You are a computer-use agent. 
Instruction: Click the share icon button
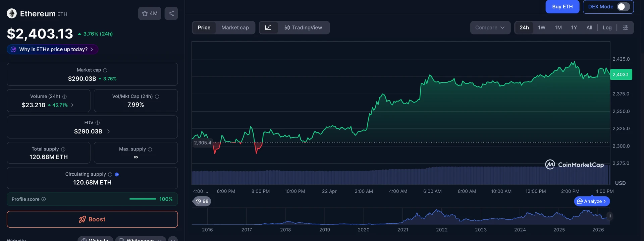pyautogui.click(x=171, y=13)
